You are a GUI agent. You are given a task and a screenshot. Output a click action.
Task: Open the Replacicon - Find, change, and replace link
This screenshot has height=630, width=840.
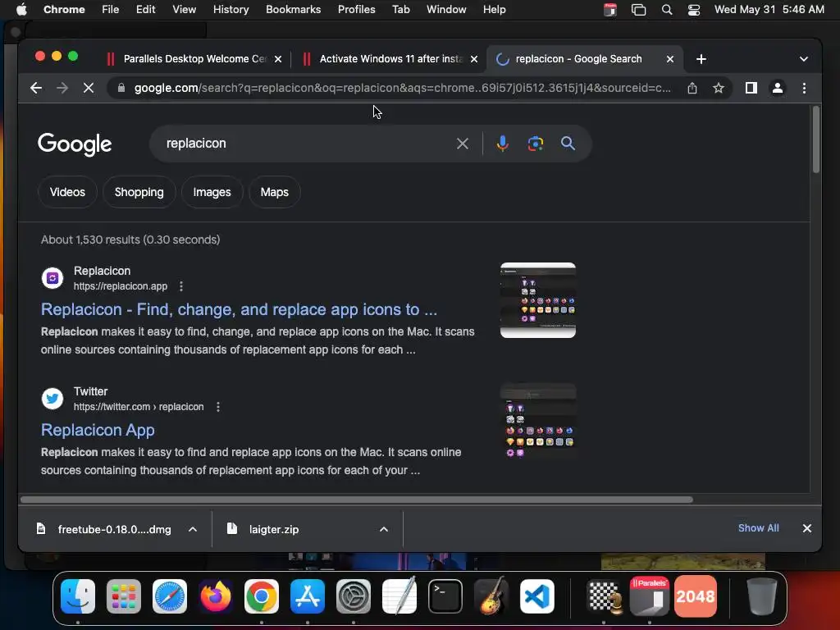[239, 309]
